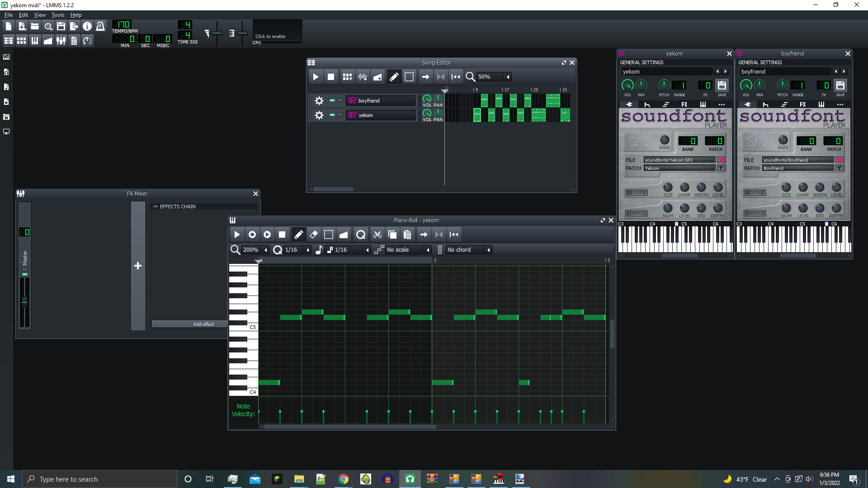This screenshot has width=868, height=488.
Task: Open the Edit menu
Action: (x=23, y=15)
